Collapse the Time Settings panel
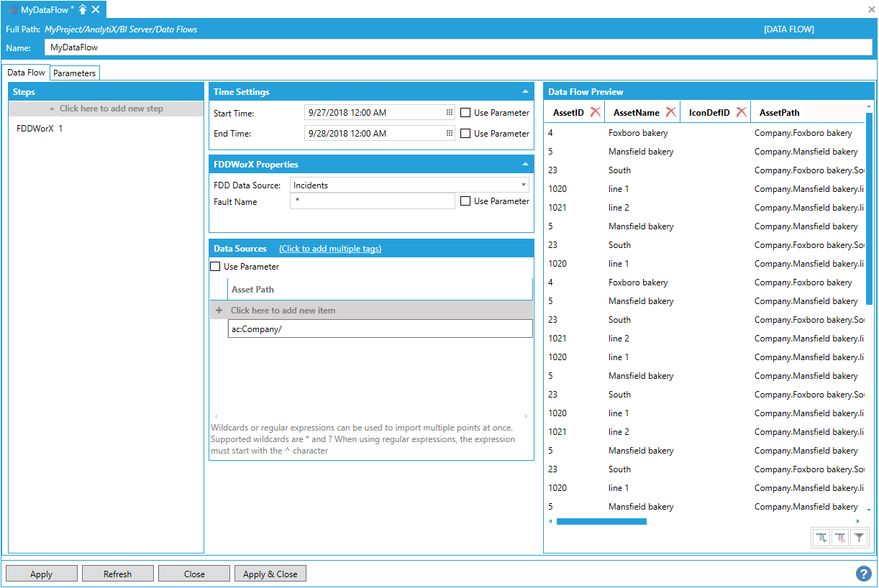879x588 pixels. coord(524,92)
